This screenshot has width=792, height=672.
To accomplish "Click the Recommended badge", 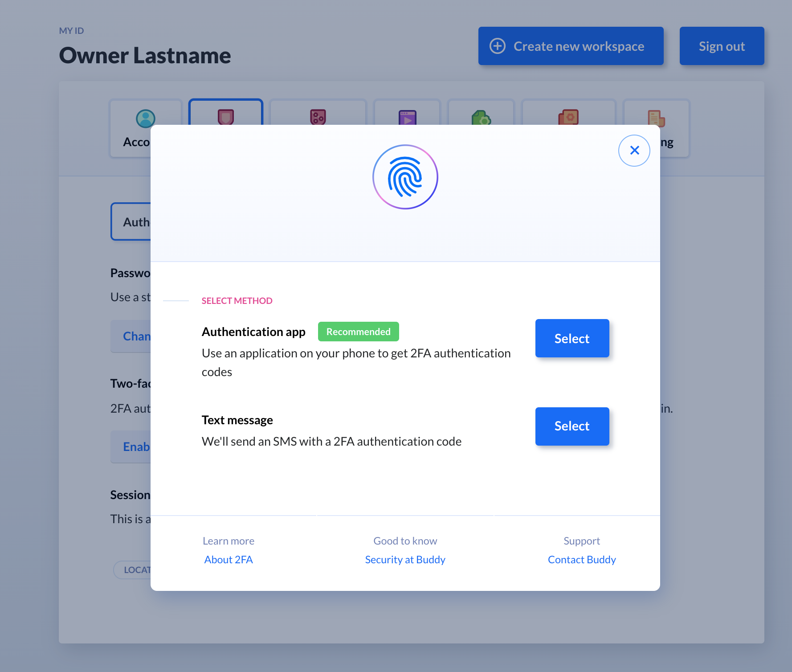I will point(359,332).
